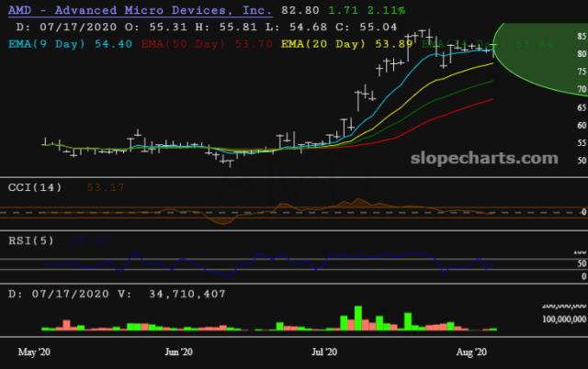This screenshot has height=369, width=588.
Task: Click the May '20 time axis label
Action: [x=34, y=352]
